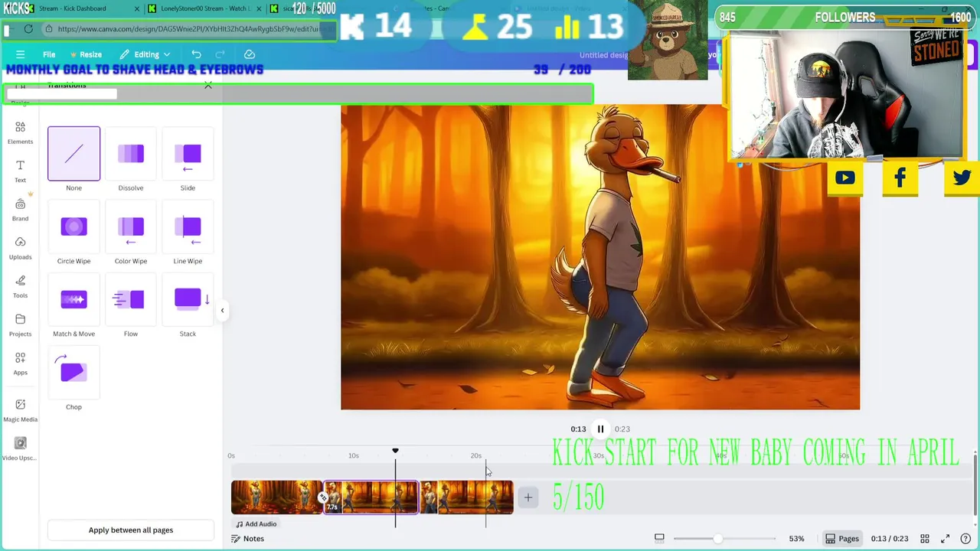Screen dimensions: 980x551
Task: Open the hamburger main menu
Action: coord(20,54)
